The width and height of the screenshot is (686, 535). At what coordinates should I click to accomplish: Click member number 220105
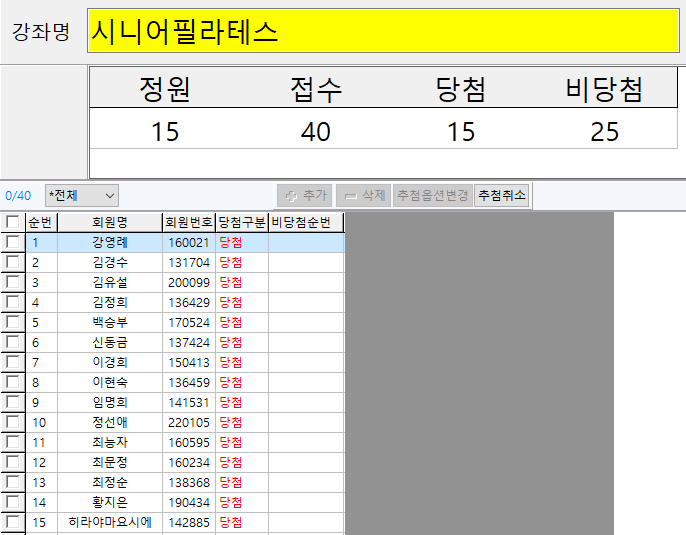[189, 423]
